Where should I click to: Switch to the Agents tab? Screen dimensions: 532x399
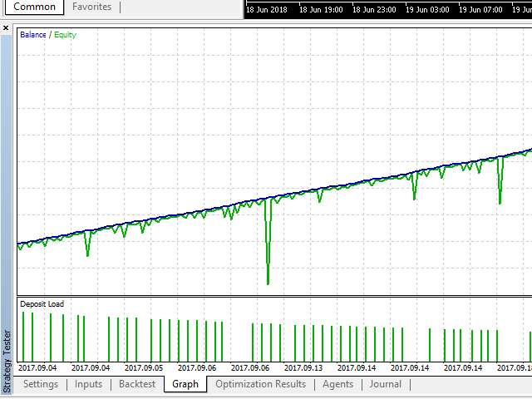pos(337,384)
